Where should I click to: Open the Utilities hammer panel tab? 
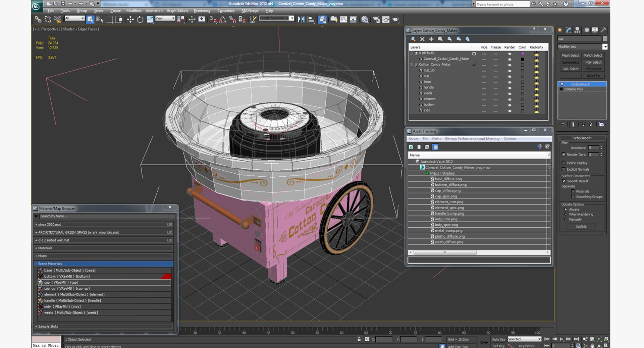pos(603,30)
